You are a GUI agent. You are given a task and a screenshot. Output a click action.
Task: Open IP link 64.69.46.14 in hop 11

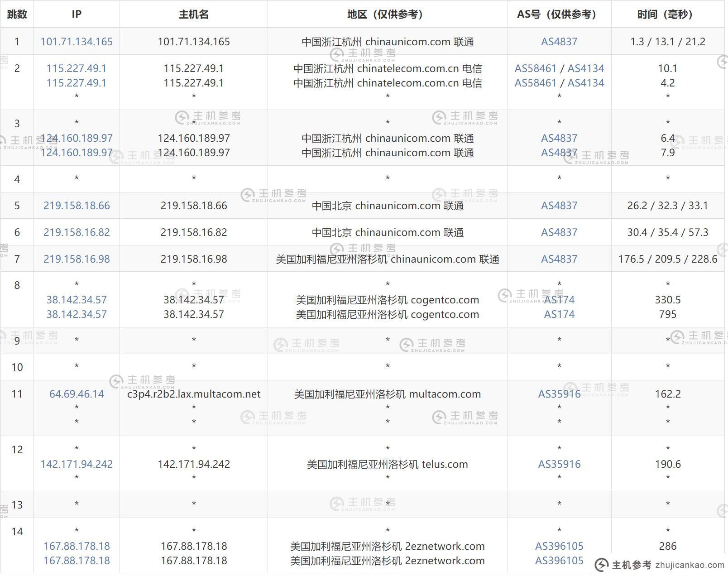(77, 394)
